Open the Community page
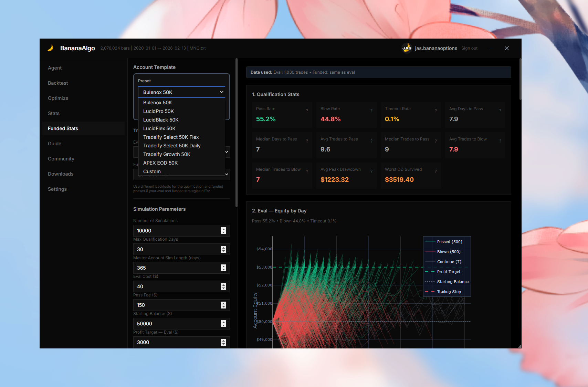The height and width of the screenshot is (387, 588). (x=61, y=159)
